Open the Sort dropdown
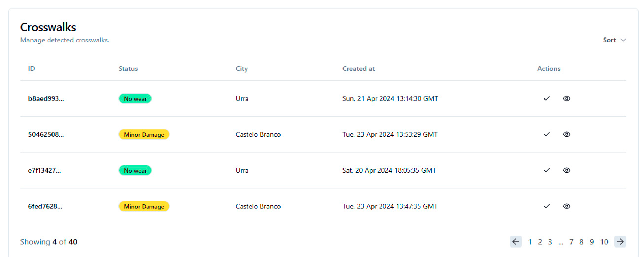Image resolution: width=644 pixels, height=264 pixels. point(614,40)
